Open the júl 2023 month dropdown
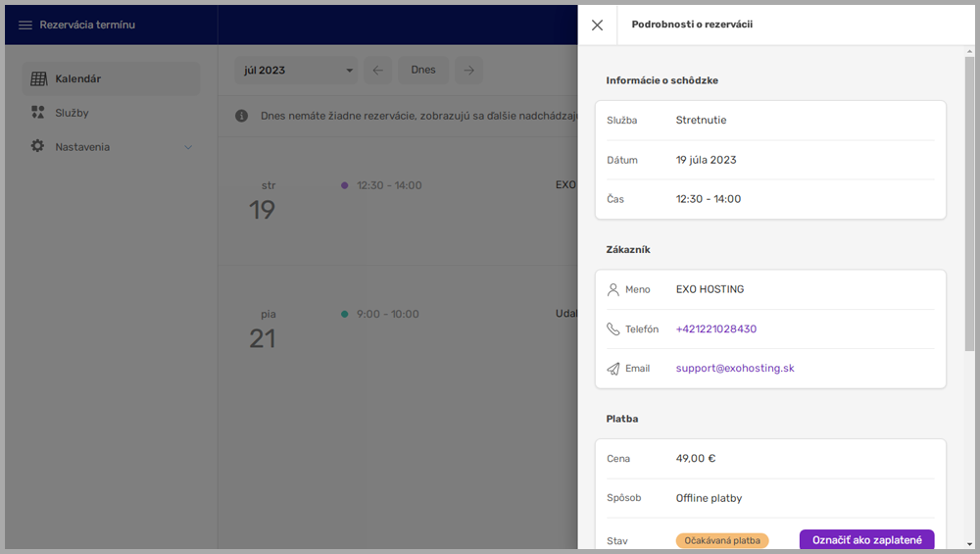 [x=296, y=71]
